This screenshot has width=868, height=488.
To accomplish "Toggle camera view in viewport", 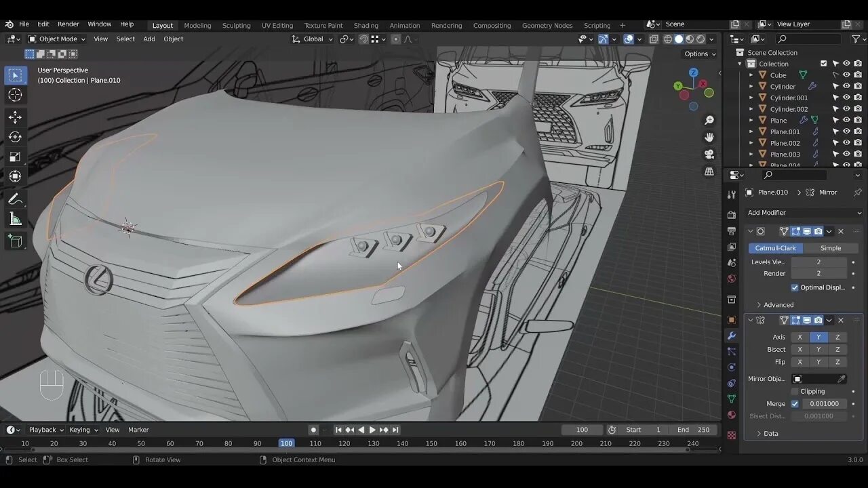I will (x=709, y=154).
